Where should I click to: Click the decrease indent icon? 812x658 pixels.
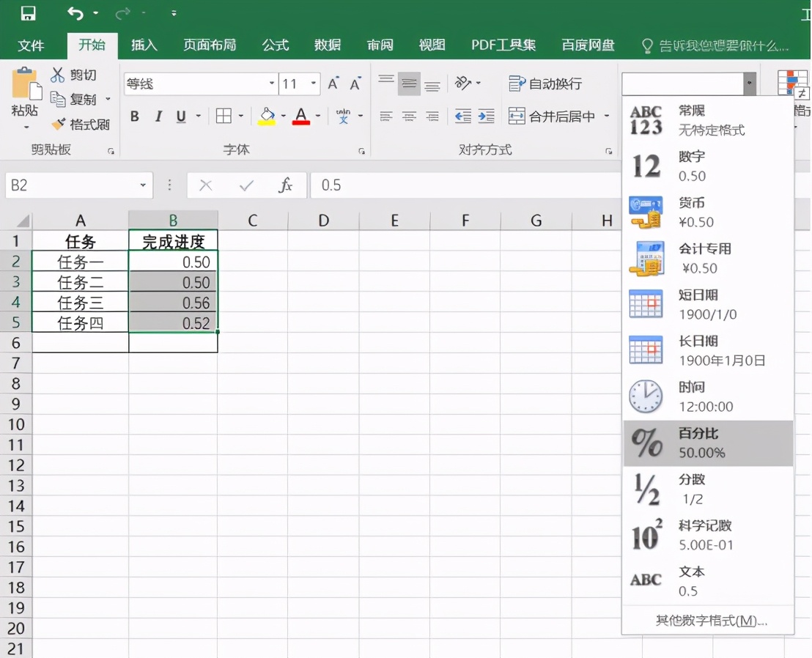(x=463, y=116)
